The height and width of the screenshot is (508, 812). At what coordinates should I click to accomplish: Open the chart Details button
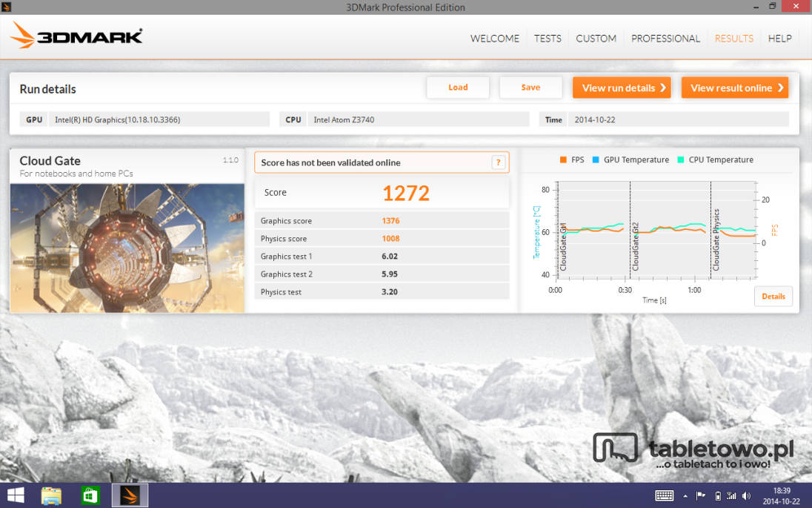773,297
